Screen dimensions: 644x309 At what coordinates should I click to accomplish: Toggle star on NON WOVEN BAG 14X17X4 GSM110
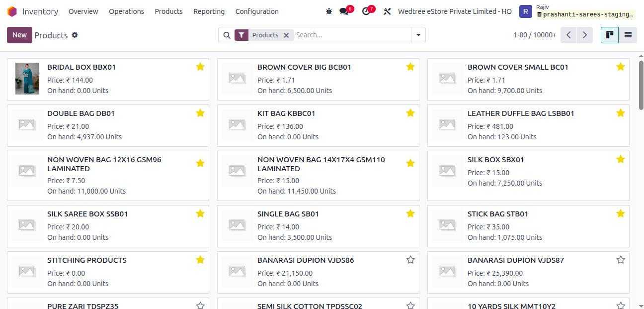[410, 163]
